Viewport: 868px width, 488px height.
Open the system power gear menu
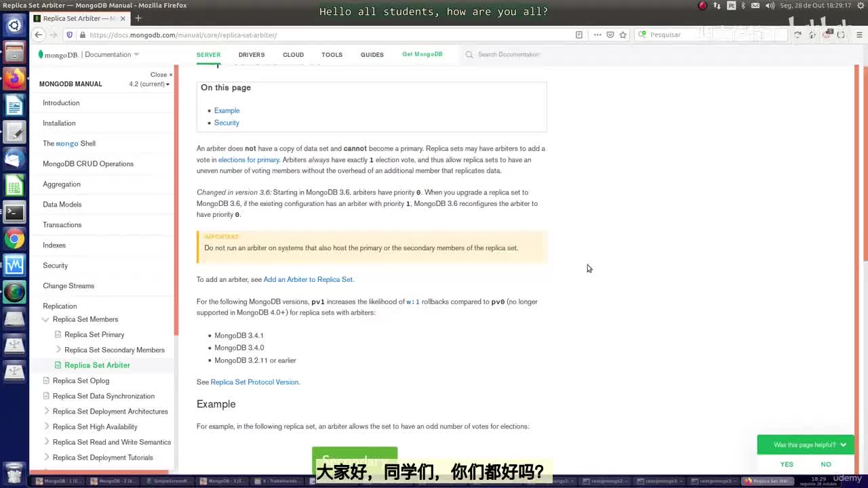(x=861, y=5)
